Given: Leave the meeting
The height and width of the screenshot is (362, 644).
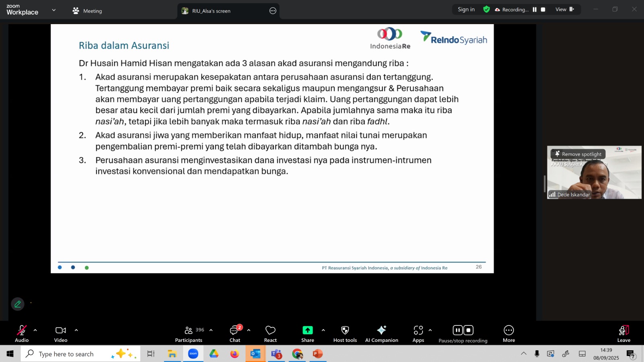Looking at the screenshot, I should click(x=623, y=334).
